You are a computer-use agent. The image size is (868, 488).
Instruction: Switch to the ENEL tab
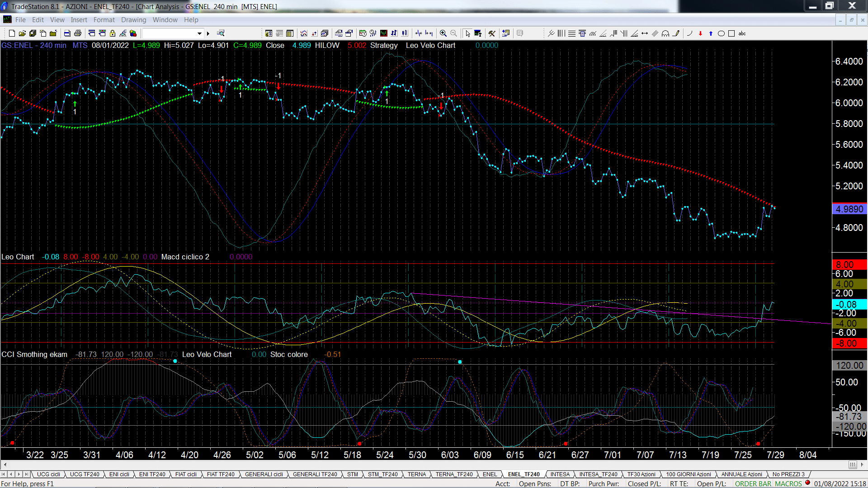click(x=490, y=474)
